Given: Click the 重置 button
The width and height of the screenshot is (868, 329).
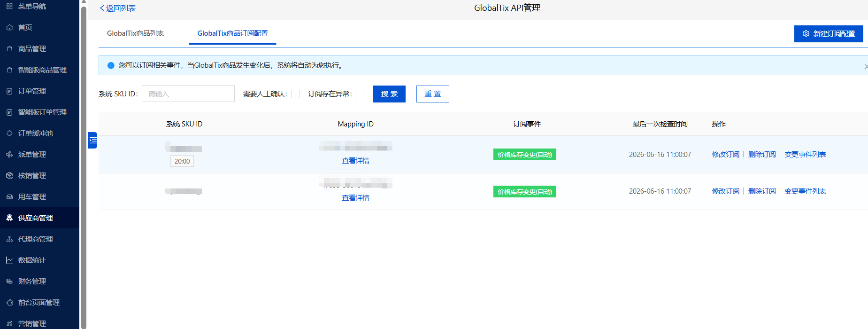Looking at the screenshot, I should click(433, 94).
